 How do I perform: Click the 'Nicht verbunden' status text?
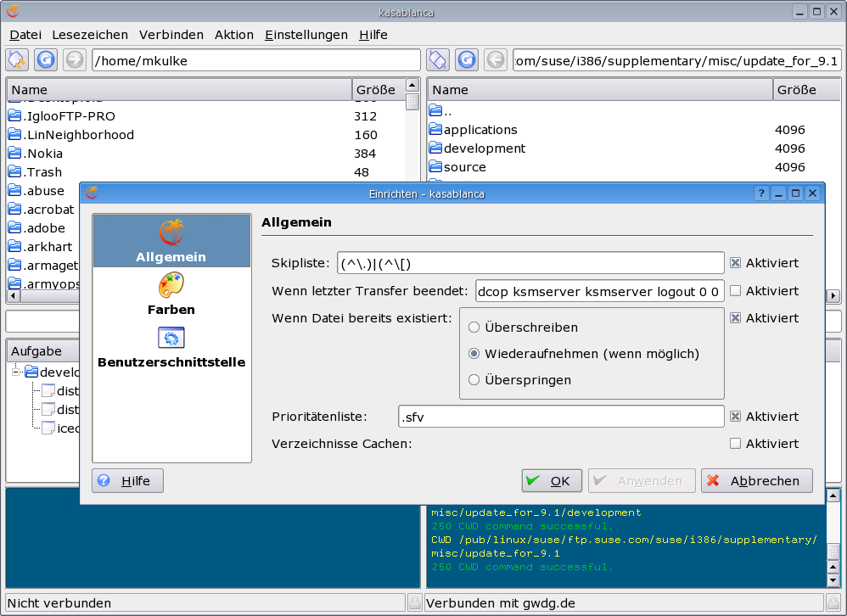[x=59, y=602]
